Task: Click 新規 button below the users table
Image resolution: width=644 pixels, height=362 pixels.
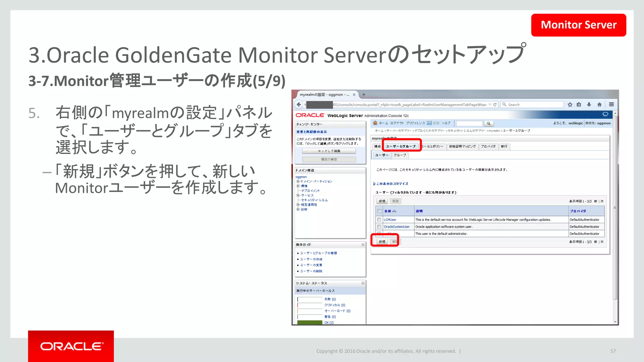Action: (382, 242)
